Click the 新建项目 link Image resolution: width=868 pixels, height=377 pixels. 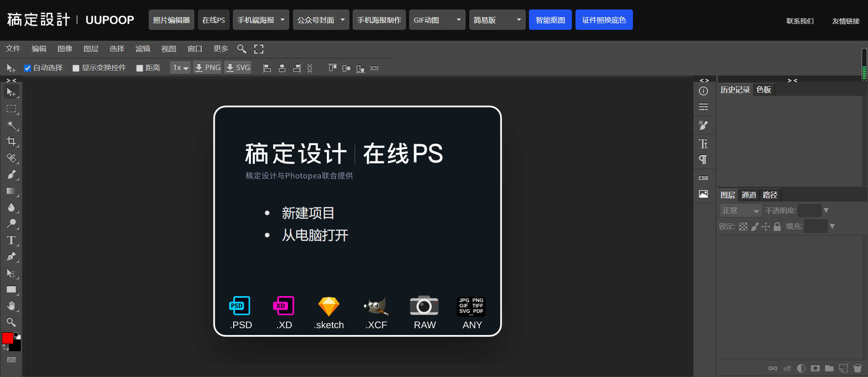[308, 213]
